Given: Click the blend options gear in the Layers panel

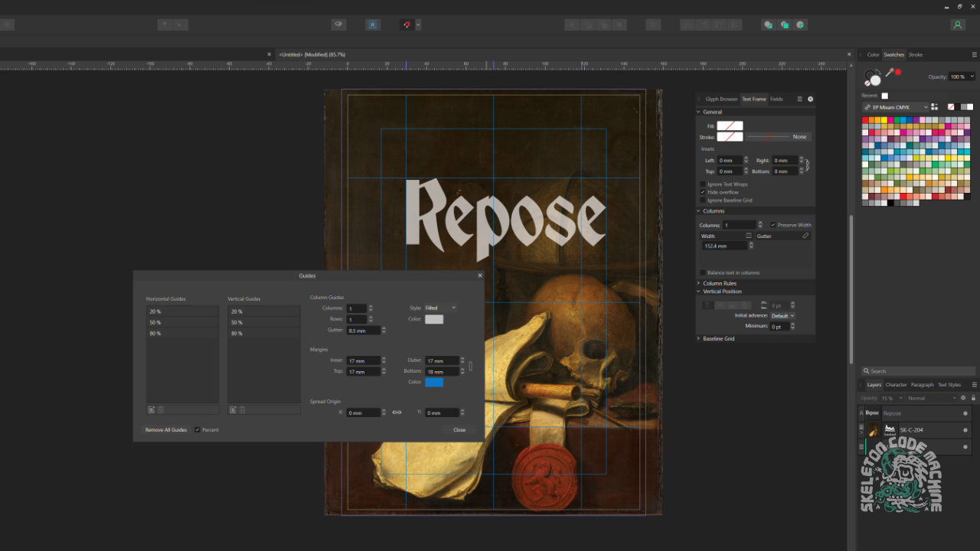Looking at the screenshot, I should pyautogui.click(x=963, y=398).
